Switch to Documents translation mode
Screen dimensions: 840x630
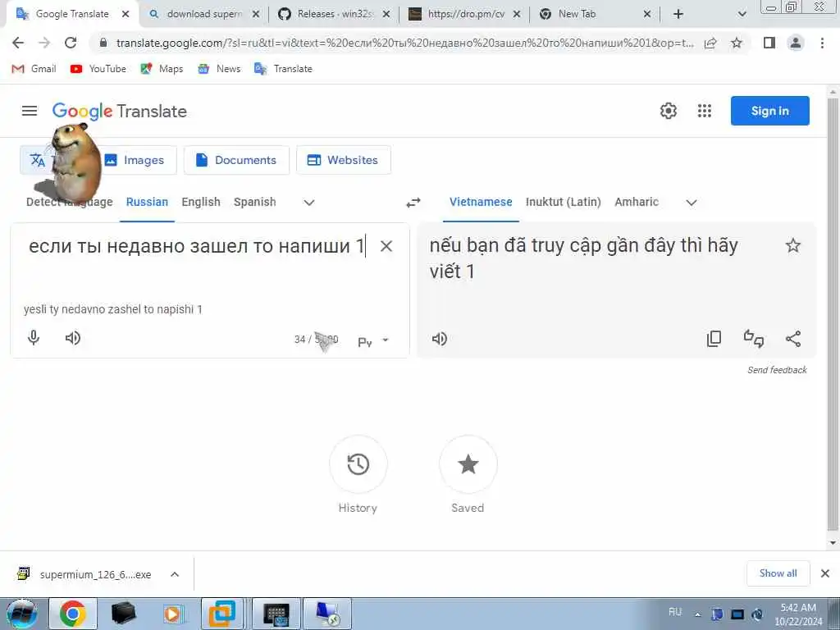click(x=236, y=160)
